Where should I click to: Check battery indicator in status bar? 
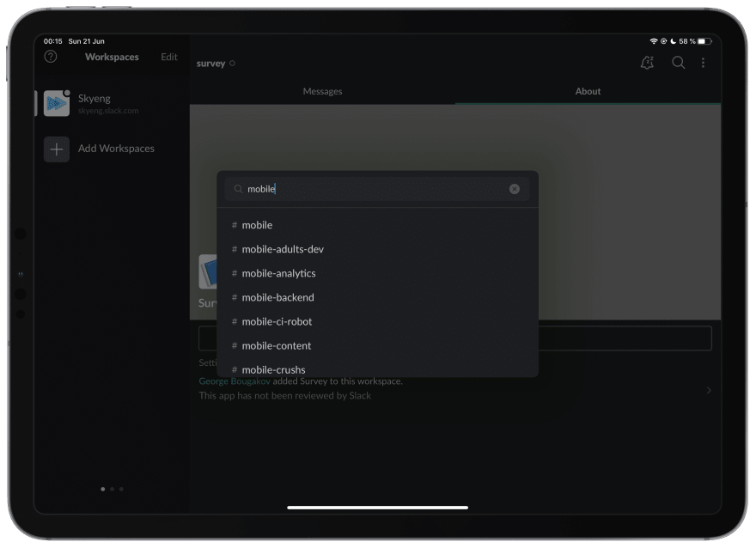(x=705, y=41)
